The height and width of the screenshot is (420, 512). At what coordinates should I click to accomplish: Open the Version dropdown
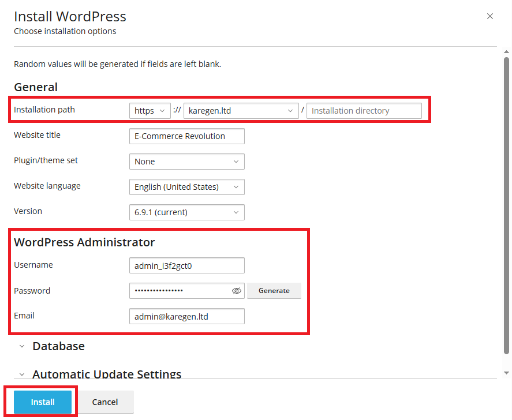point(186,212)
